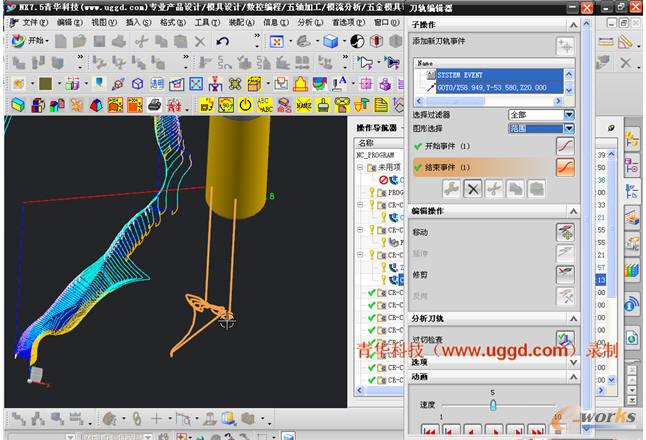Click the Move (移动) toolpath icon

point(565,231)
